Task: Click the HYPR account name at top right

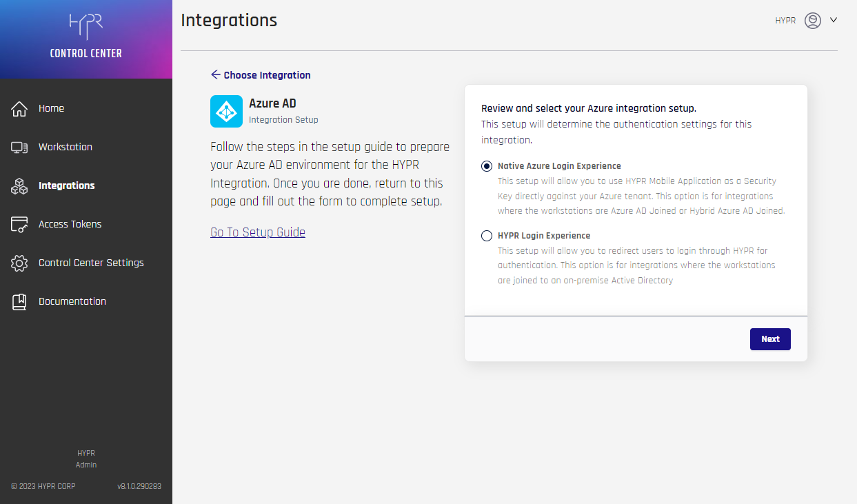Action: [x=785, y=21]
